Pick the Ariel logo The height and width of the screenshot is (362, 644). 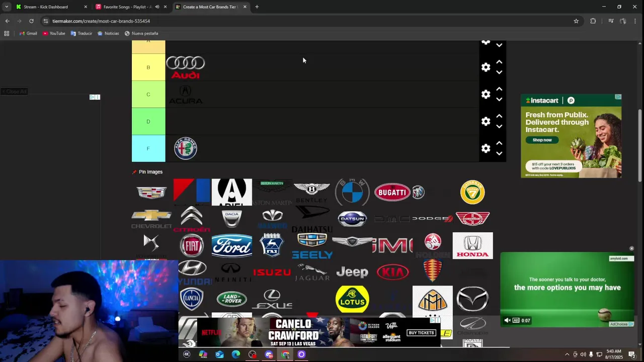tap(232, 192)
